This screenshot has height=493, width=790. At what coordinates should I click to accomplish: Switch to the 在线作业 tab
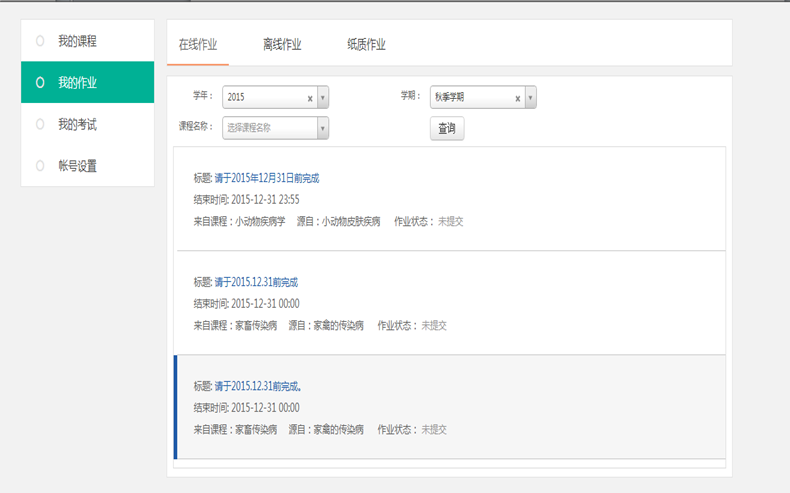[198, 45]
